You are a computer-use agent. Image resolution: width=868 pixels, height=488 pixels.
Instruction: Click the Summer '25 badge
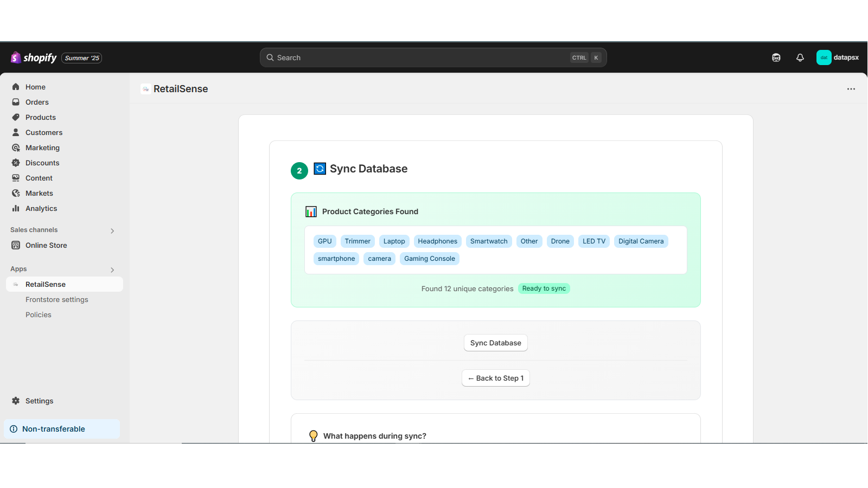[x=82, y=58]
